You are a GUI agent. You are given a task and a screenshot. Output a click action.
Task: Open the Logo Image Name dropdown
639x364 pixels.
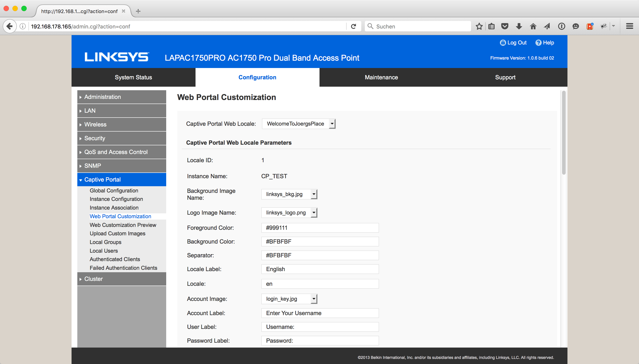(289, 213)
